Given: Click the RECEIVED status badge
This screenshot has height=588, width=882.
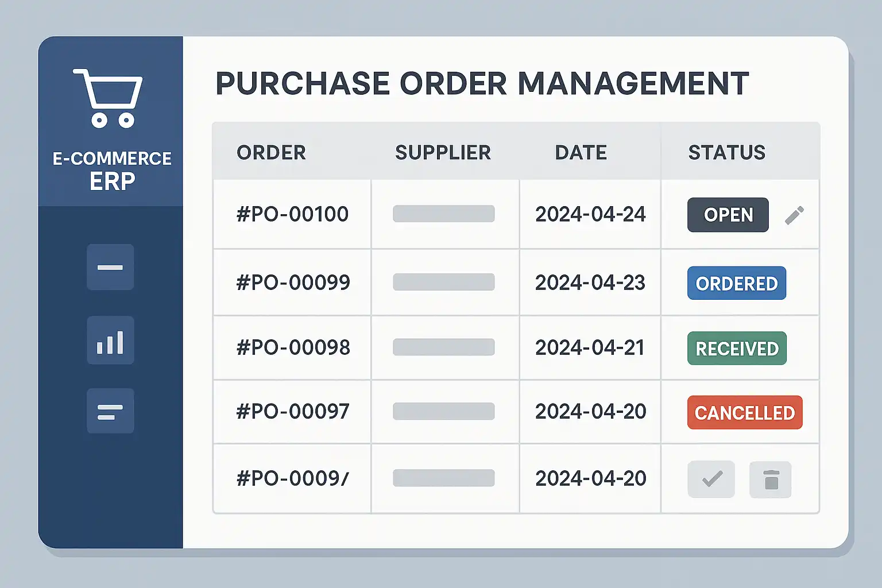Looking at the screenshot, I should point(737,349).
